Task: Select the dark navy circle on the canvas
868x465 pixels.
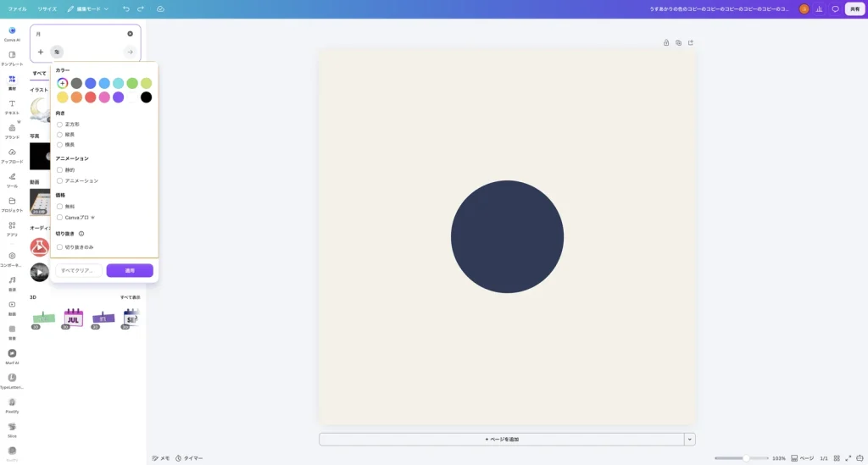Action: [507, 236]
